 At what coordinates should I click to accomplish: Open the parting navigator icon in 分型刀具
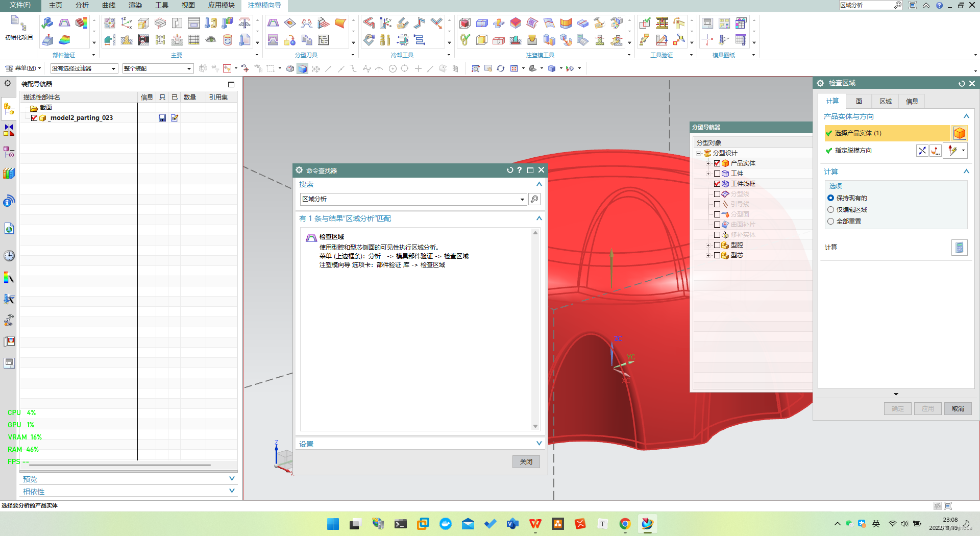(324, 40)
